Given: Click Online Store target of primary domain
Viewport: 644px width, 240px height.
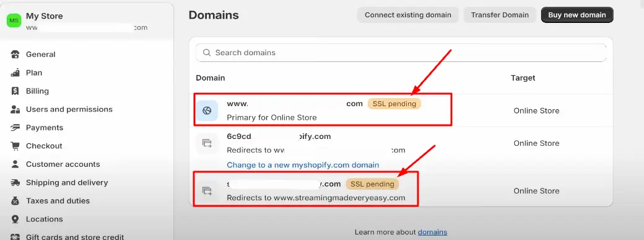Looking at the screenshot, I should [536, 111].
